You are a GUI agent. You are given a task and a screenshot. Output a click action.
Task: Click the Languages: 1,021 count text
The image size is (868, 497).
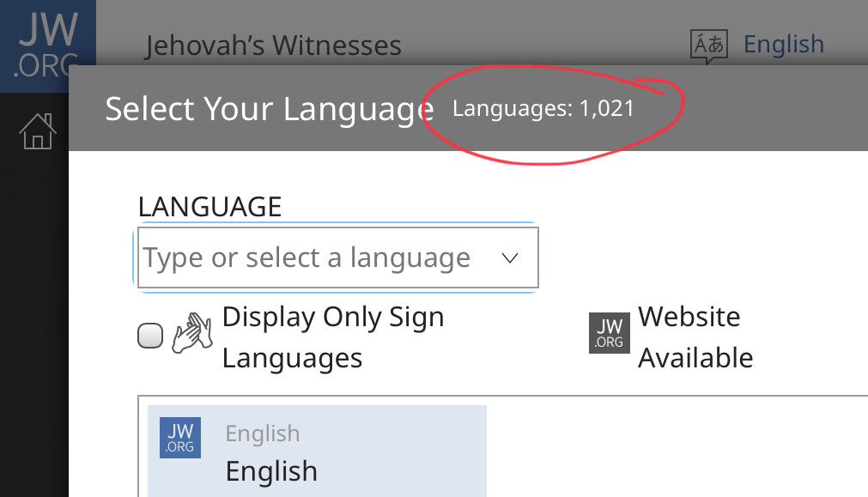(x=543, y=108)
